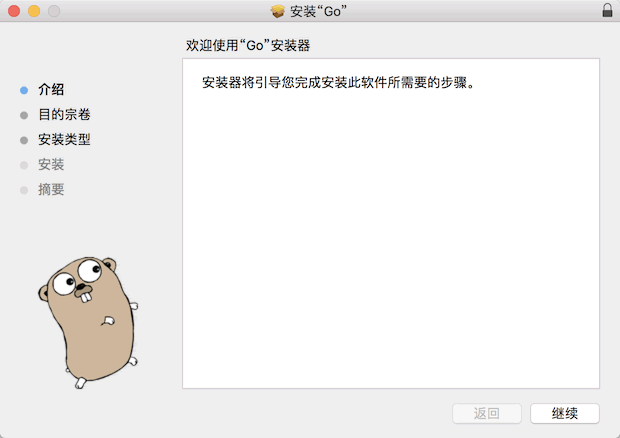
Task: Click the disabled 返回 button
Action: [x=486, y=413]
